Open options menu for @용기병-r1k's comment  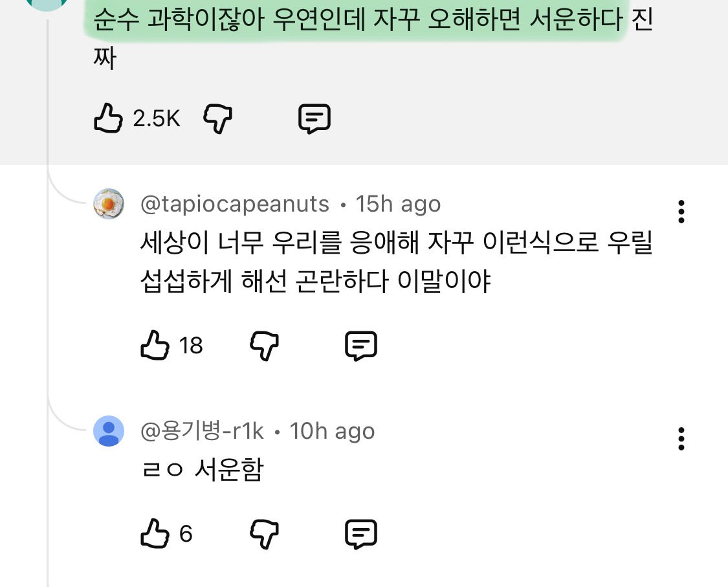click(681, 439)
